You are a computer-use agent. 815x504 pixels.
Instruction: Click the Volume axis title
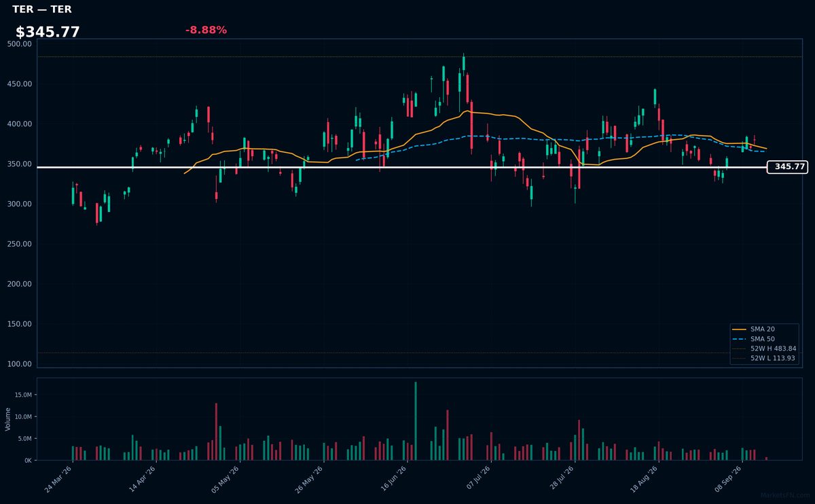coord(8,419)
